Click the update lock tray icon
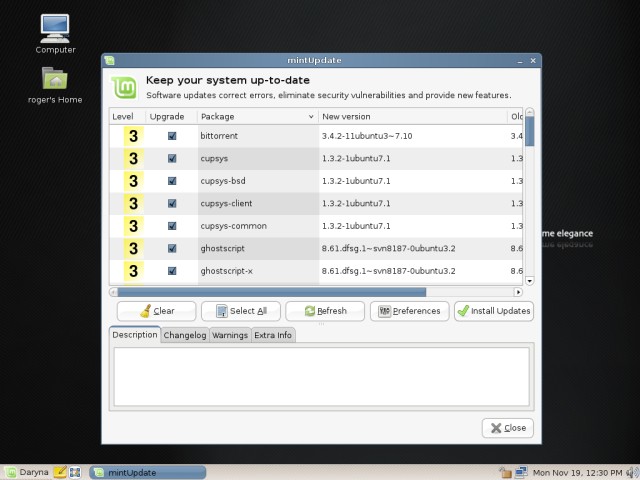The image size is (640, 480). 505,472
